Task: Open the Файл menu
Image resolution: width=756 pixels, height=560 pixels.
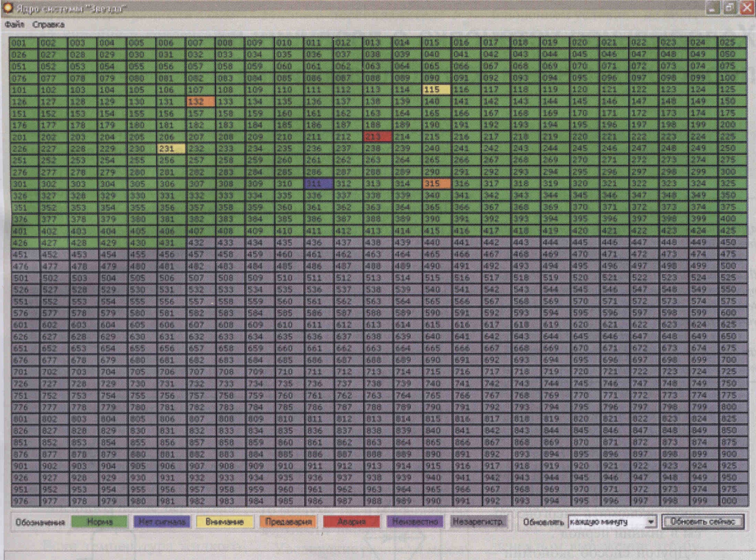Action: (14, 25)
